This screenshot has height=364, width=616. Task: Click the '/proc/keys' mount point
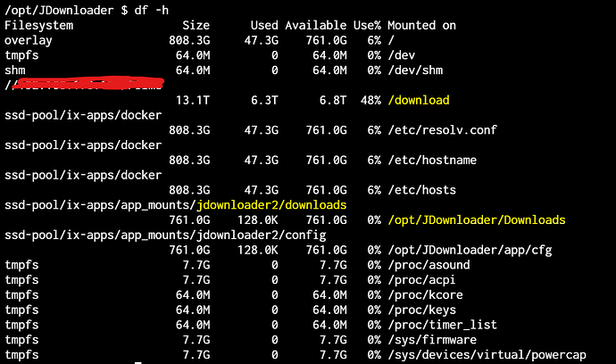click(422, 310)
